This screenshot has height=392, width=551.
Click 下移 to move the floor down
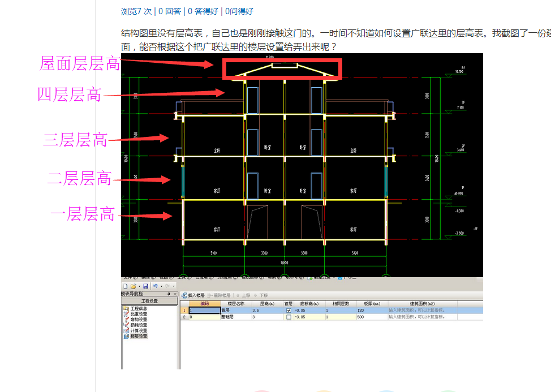pos(261,295)
